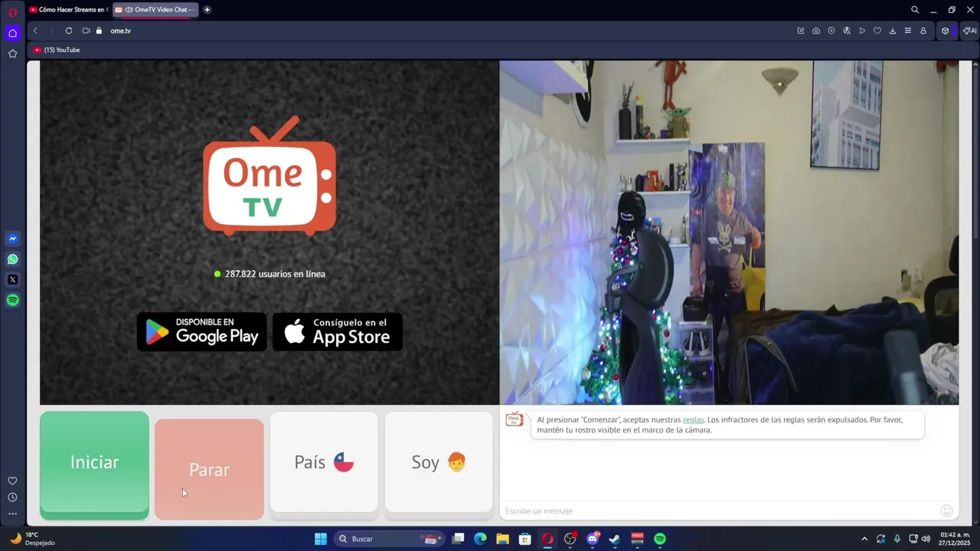Follow the reglas link in chat
The width and height of the screenshot is (980, 551).
coord(693,419)
